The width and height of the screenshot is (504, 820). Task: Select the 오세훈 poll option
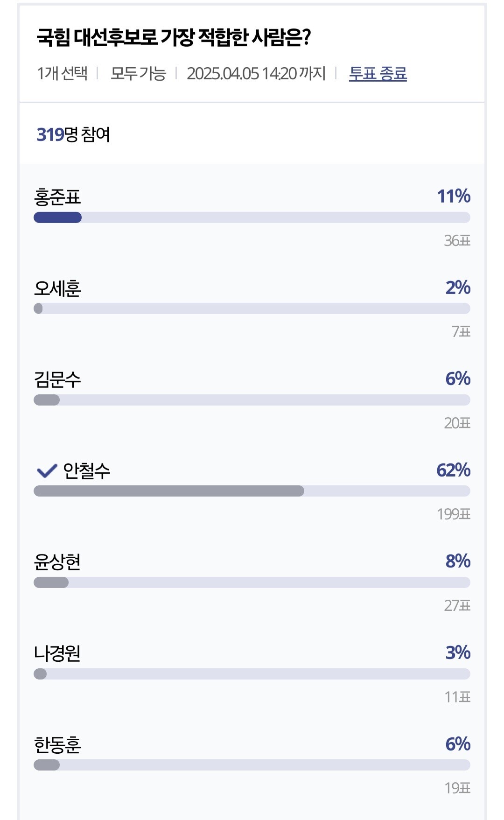click(57, 288)
